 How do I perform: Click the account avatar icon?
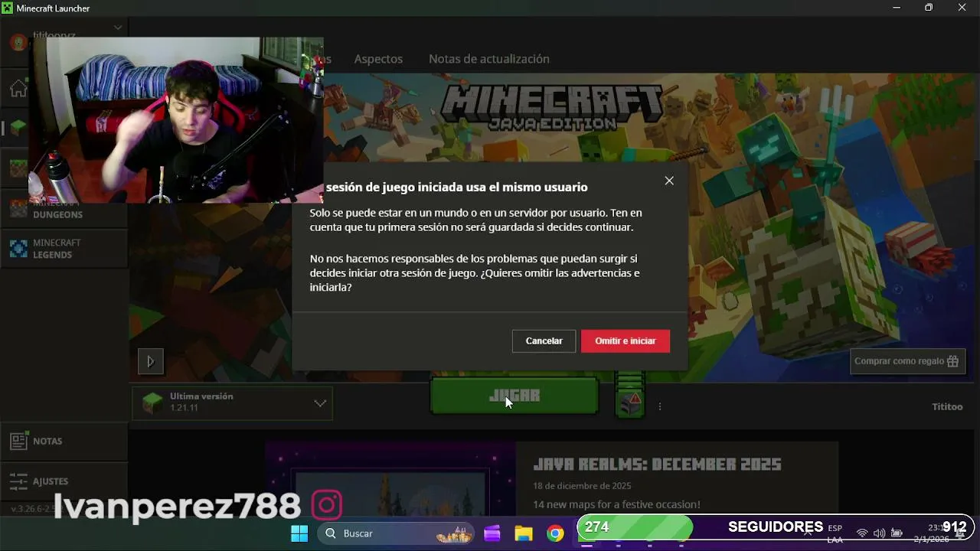click(x=18, y=42)
